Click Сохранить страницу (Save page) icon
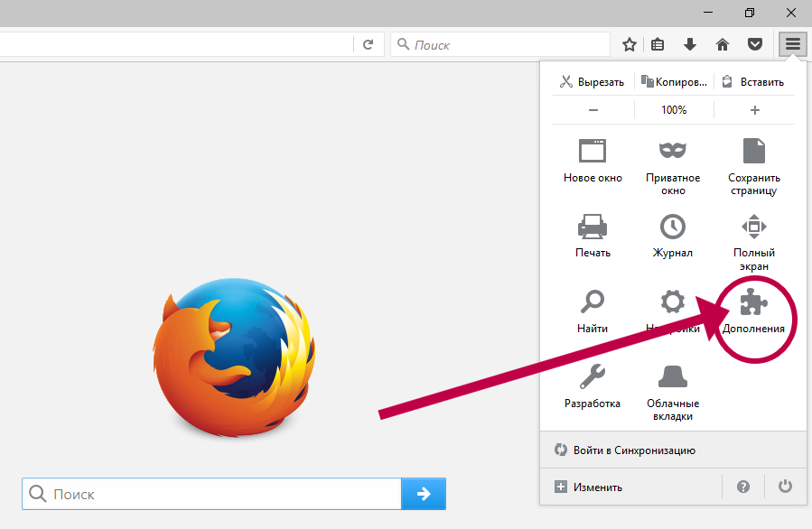The height and width of the screenshot is (529, 812). pos(754,152)
